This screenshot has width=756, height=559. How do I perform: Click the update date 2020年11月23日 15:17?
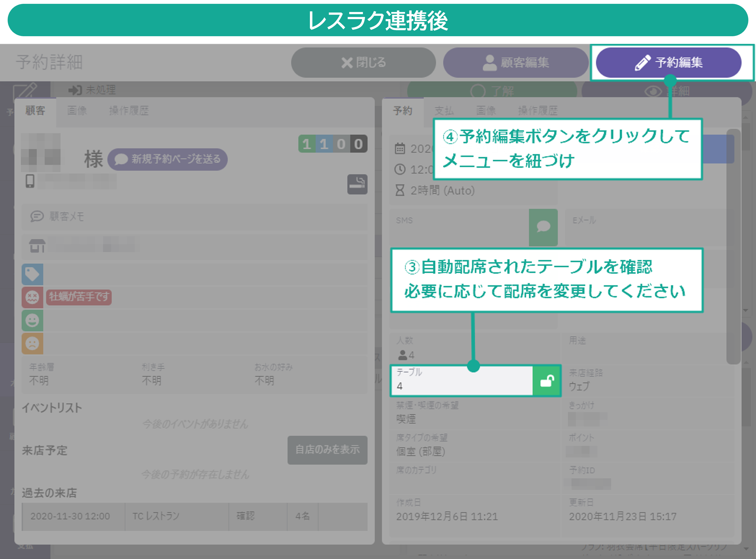pyautogui.click(x=623, y=517)
